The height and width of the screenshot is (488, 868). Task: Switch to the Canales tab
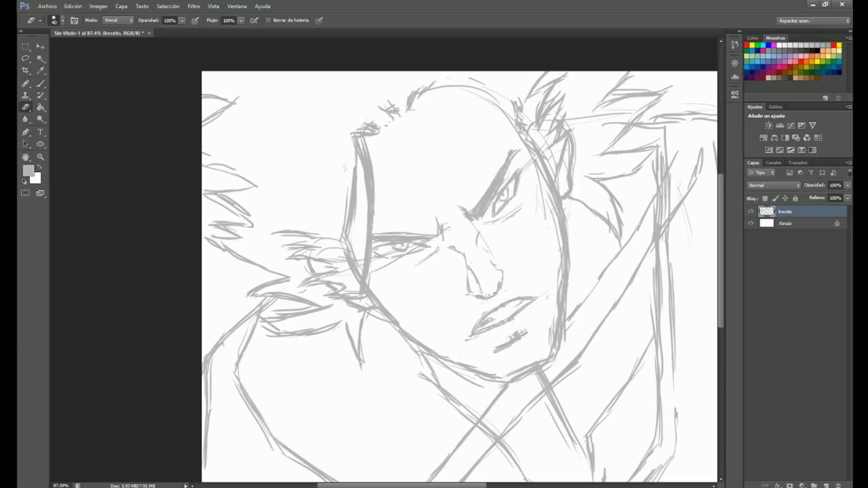[774, 163]
